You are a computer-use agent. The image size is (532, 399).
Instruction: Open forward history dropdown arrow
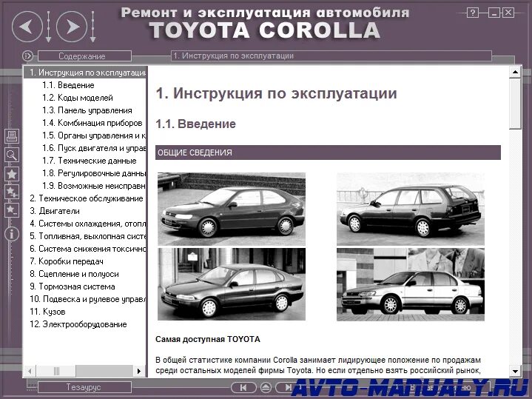92,27
